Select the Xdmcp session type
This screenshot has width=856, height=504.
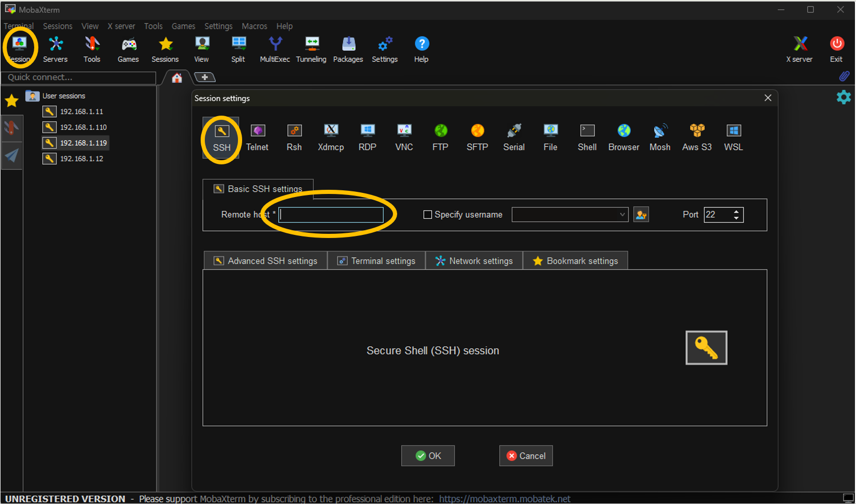tap(331, 138)
